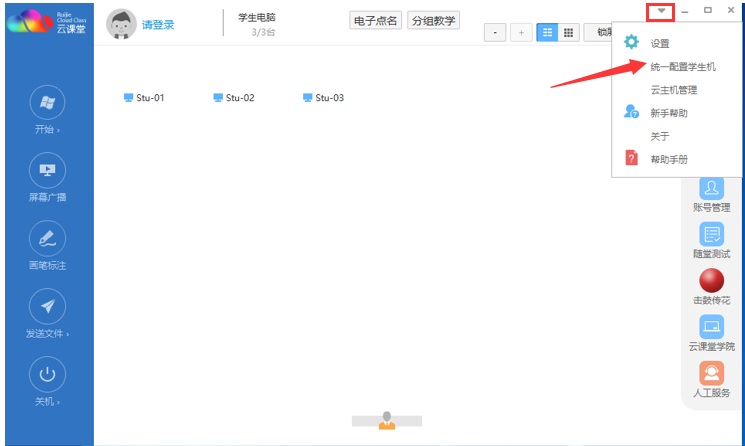
Task: Open 云课堂学院 academy icon
Action: tap(711, 327)
